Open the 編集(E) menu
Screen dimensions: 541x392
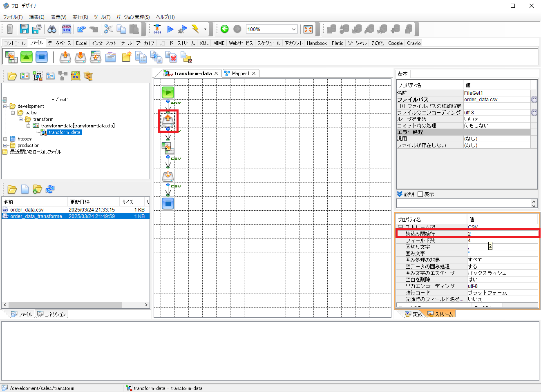click(37, 17)
